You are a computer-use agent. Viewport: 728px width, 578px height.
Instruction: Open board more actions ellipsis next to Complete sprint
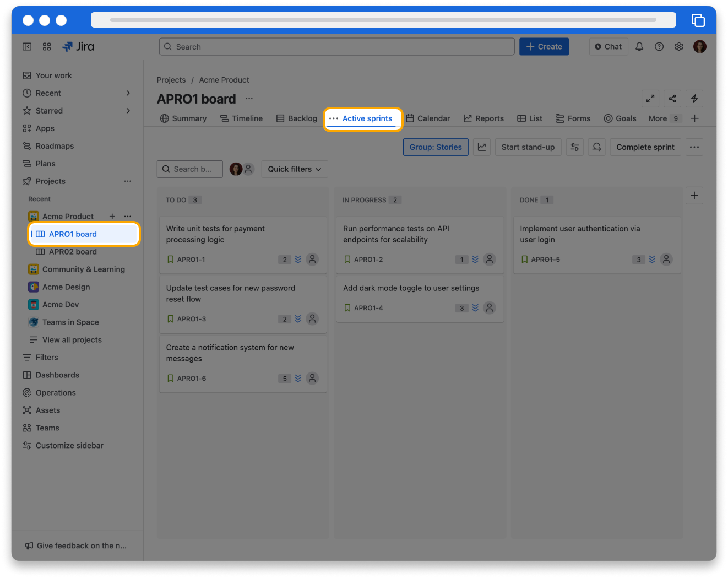point(694,147)
